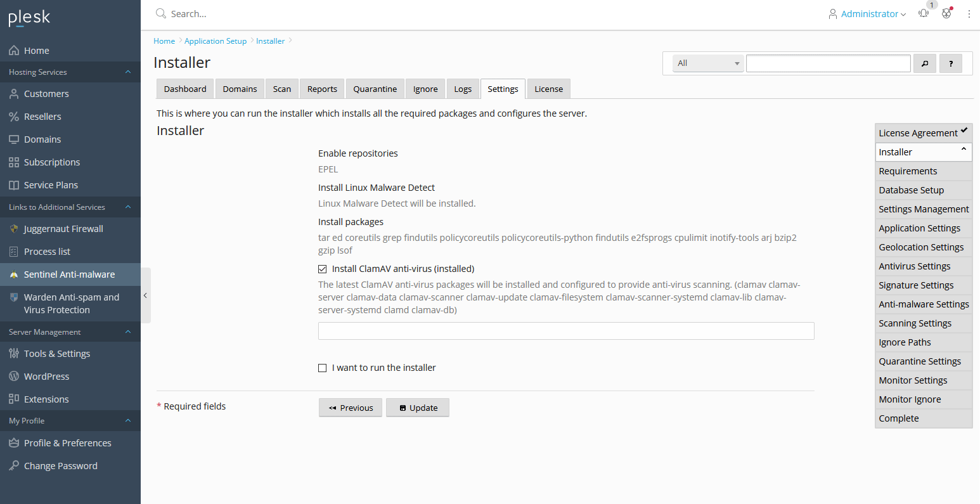The width and height of the screenshot is (980, 504).
Task: Collapse Links to Additional Services section
Action: point(128,207)
